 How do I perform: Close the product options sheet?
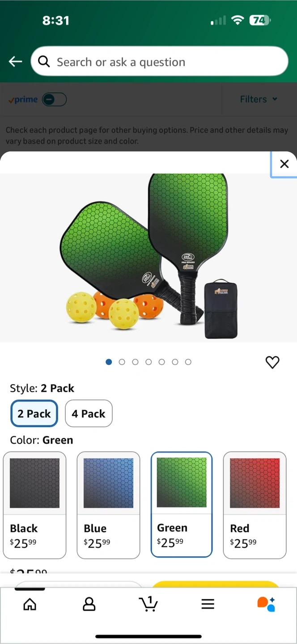tap(284, 164)
